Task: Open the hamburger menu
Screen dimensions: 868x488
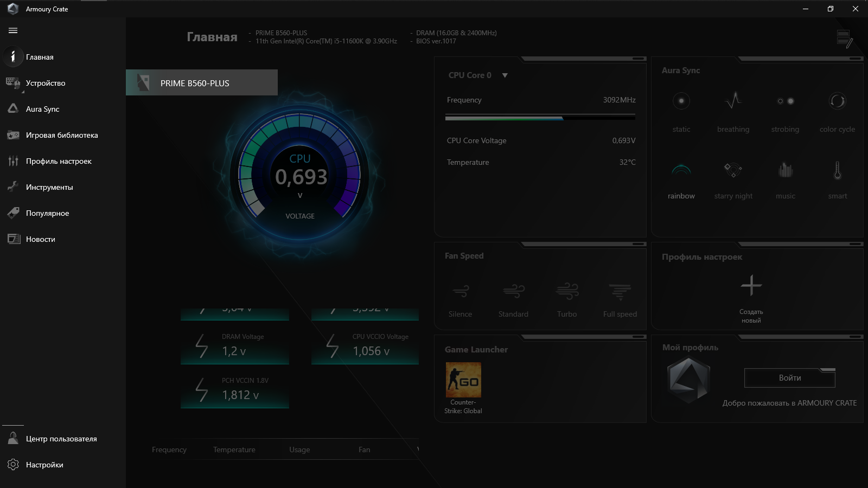Action: 13,30
